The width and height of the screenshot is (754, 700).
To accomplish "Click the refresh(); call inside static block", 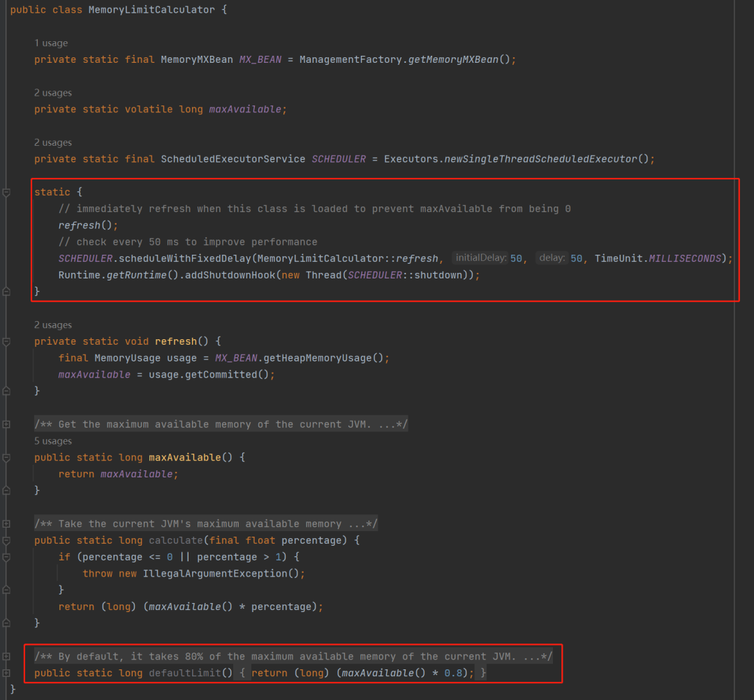I will pyautogui.click(x=88, y=225).
